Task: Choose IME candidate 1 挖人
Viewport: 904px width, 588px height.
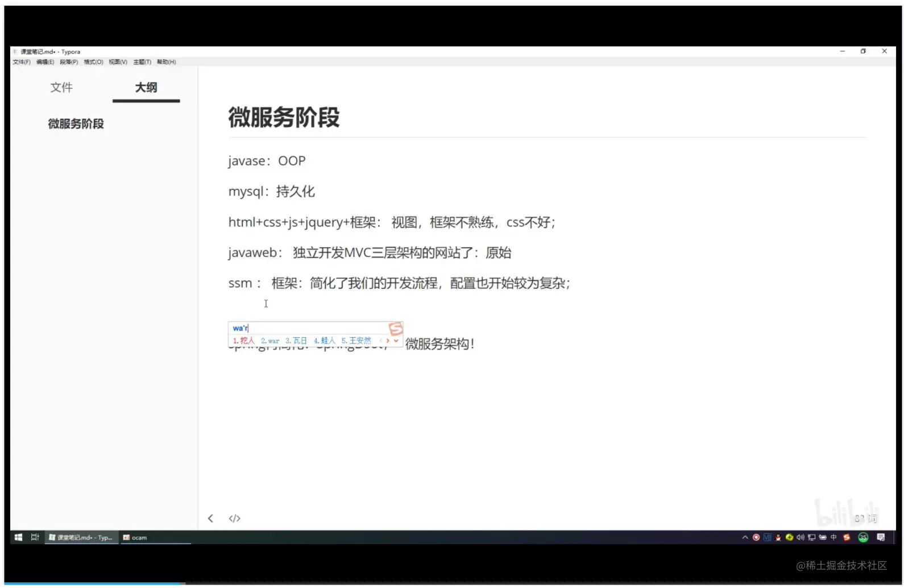Action: [x=243, y=341]
